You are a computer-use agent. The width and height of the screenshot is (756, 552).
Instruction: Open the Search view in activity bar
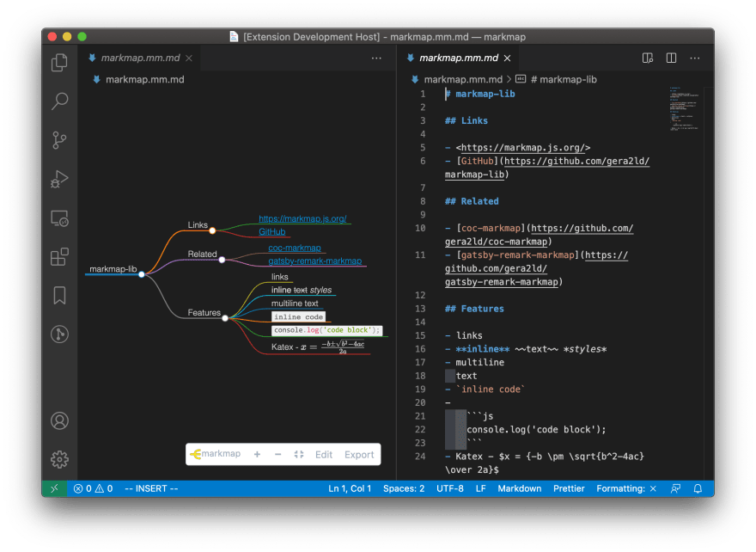click(59, 101)
